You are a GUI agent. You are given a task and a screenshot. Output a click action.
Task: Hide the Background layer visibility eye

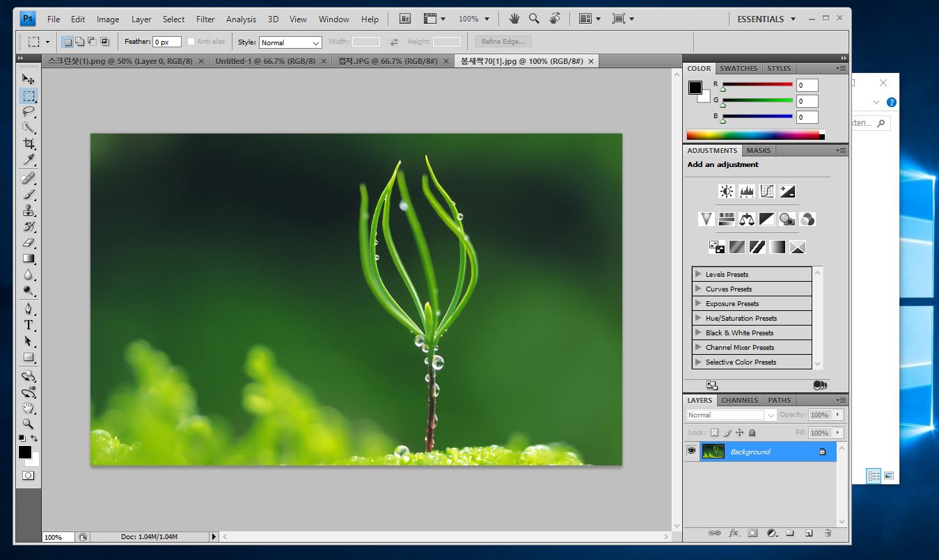691,451
